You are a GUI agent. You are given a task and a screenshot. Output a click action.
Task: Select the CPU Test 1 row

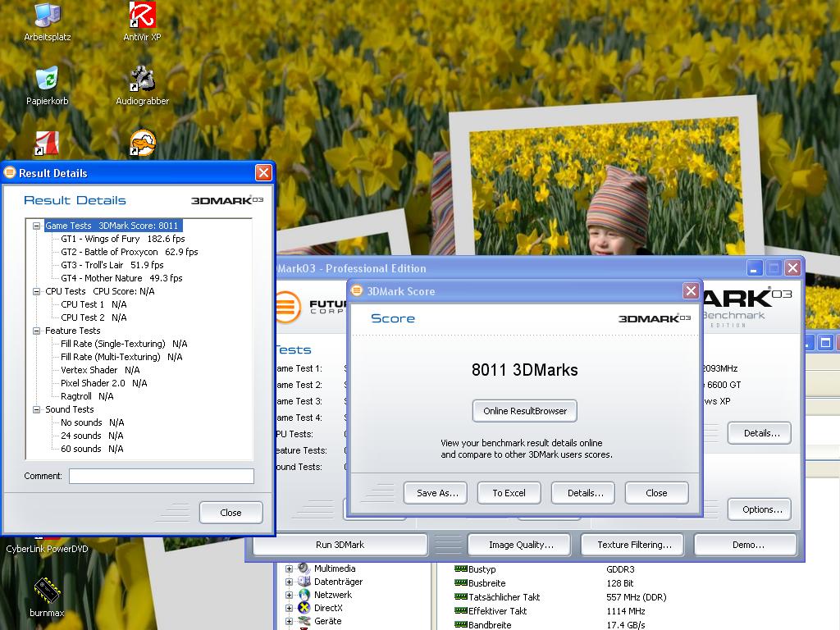pyautogui.click(x=94, y=304)
